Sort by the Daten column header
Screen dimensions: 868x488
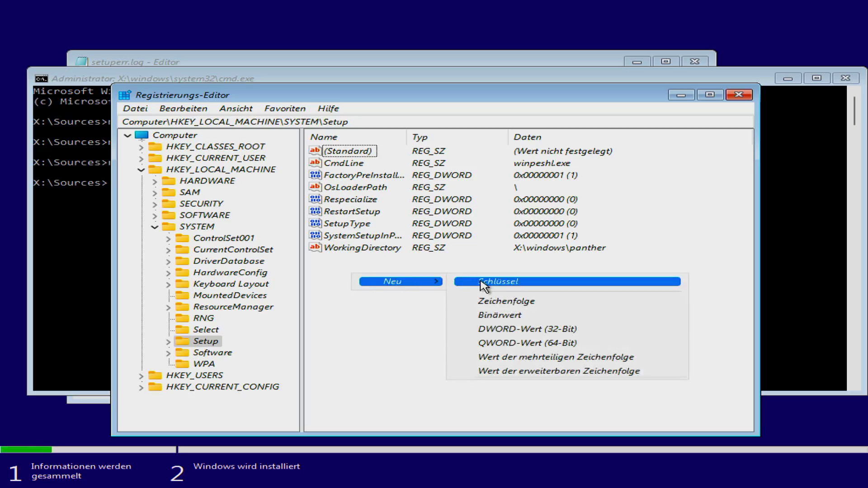[x=630, y=137]
